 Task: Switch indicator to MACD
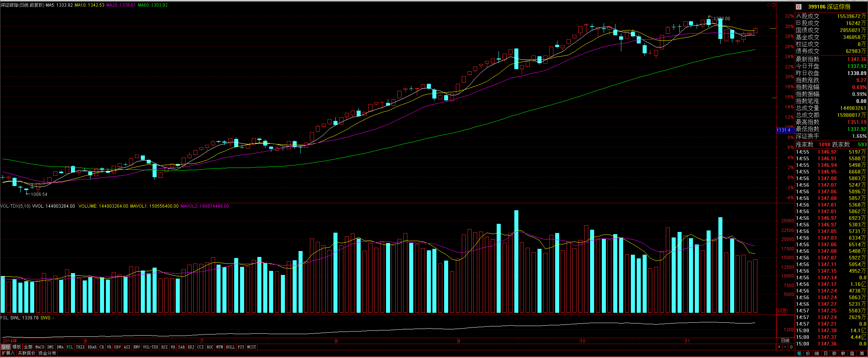[40, 347]
